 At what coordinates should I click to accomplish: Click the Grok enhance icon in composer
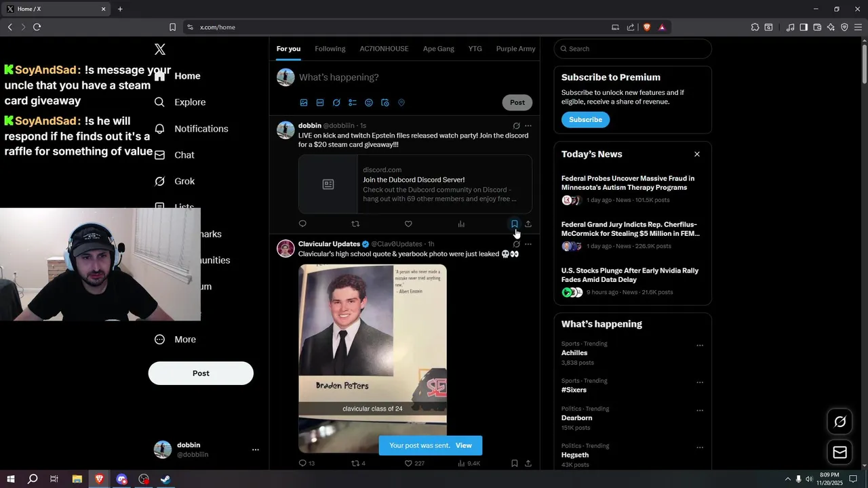pyautogui.click(x=336, y=103)
